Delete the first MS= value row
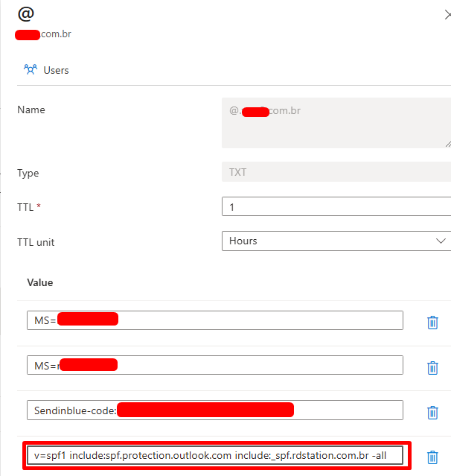The height and width of the screenshot is (476, 451). tap(432, 323)
